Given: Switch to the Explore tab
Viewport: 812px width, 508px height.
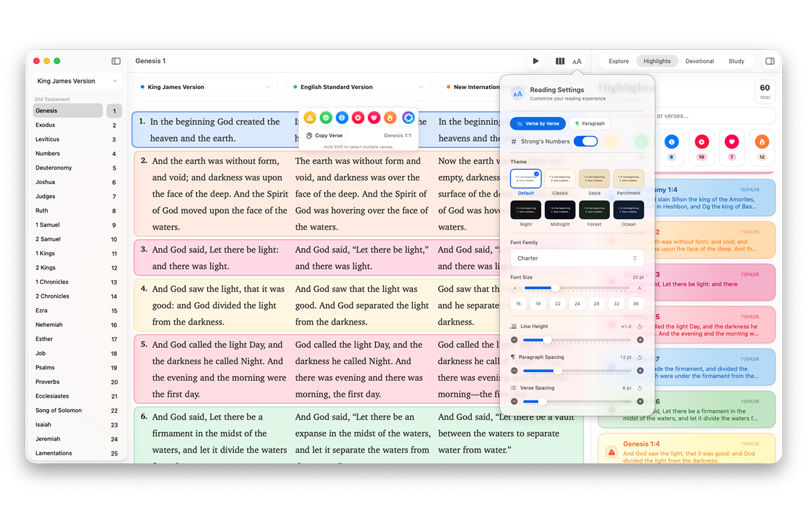Looking at the screenshot, I should click(619, 62).
